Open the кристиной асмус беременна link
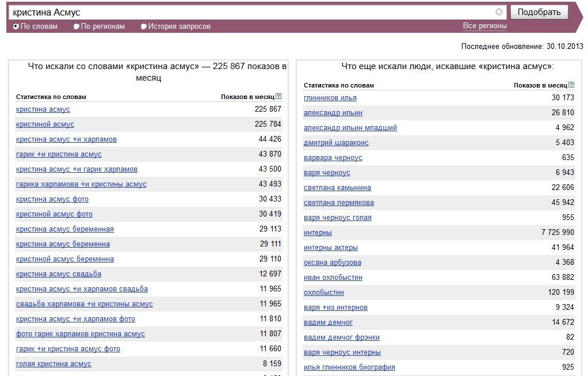Screen dimensions: 588x376 (65, 259)
